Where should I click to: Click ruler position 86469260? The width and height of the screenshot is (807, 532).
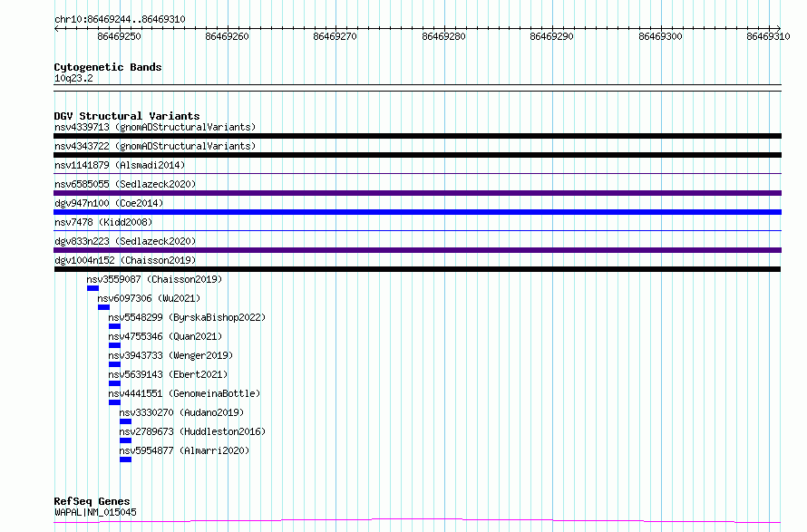pos(227,36)
